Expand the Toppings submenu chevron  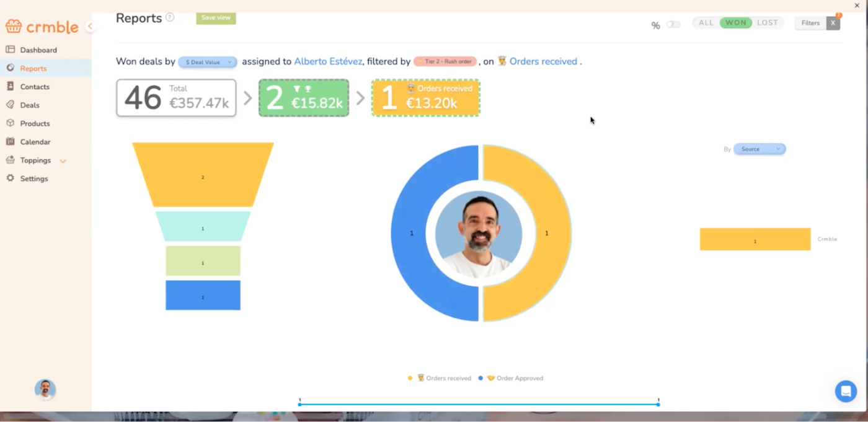click(63, 161)
